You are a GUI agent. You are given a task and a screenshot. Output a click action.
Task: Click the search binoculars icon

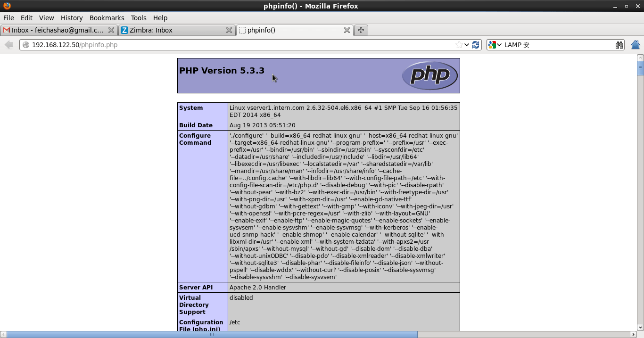(619, 45)
